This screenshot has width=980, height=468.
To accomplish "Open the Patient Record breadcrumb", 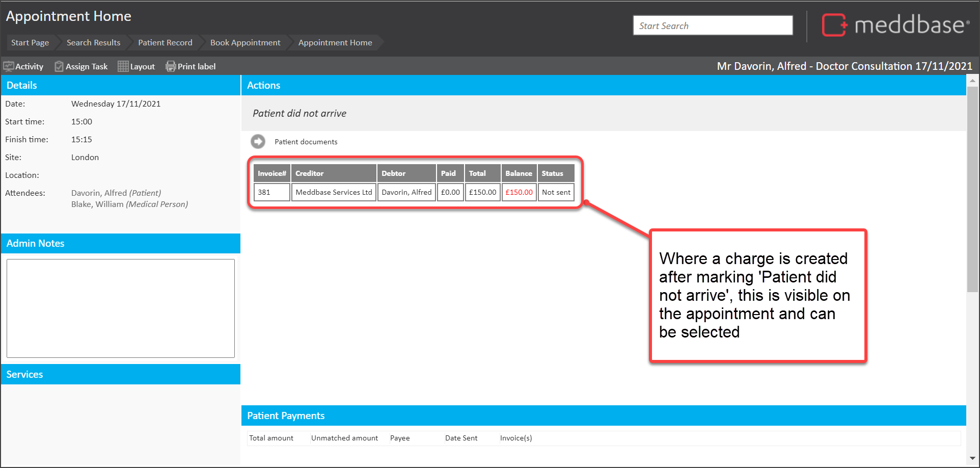I will 165,43.
